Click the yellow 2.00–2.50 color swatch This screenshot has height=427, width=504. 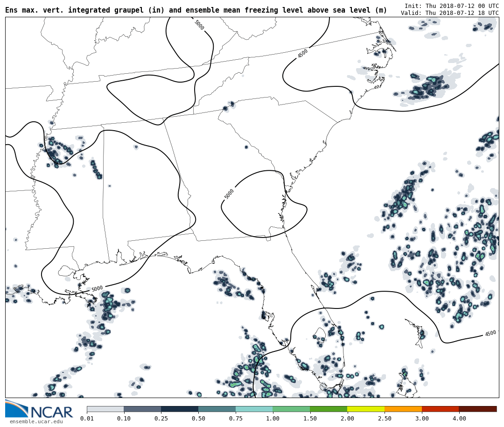pos(366,409)
